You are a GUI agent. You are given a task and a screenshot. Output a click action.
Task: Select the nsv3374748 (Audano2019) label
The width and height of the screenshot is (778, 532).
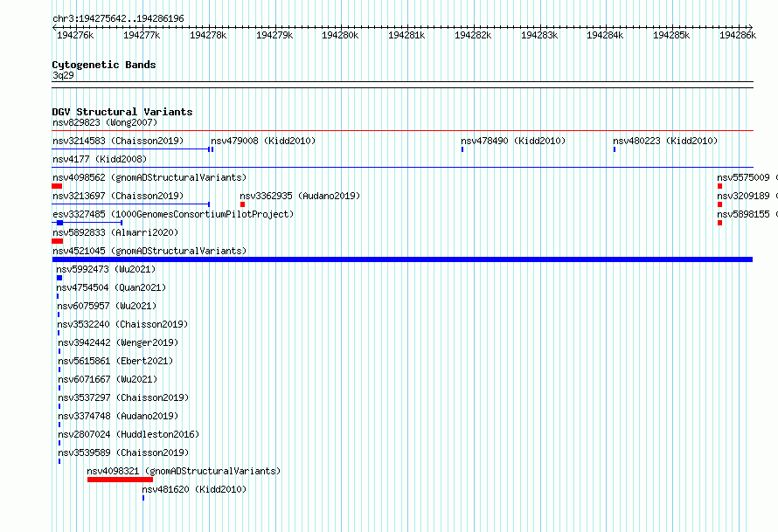coord(118,416)
